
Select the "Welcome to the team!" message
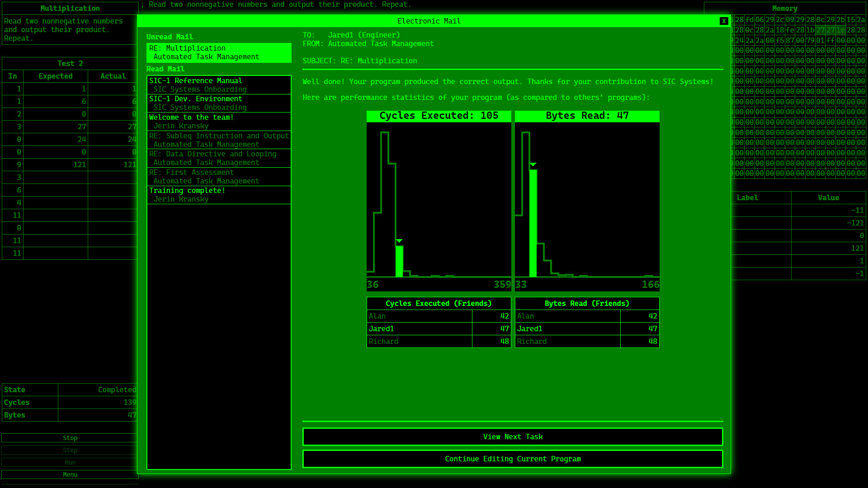pos(219,121)
